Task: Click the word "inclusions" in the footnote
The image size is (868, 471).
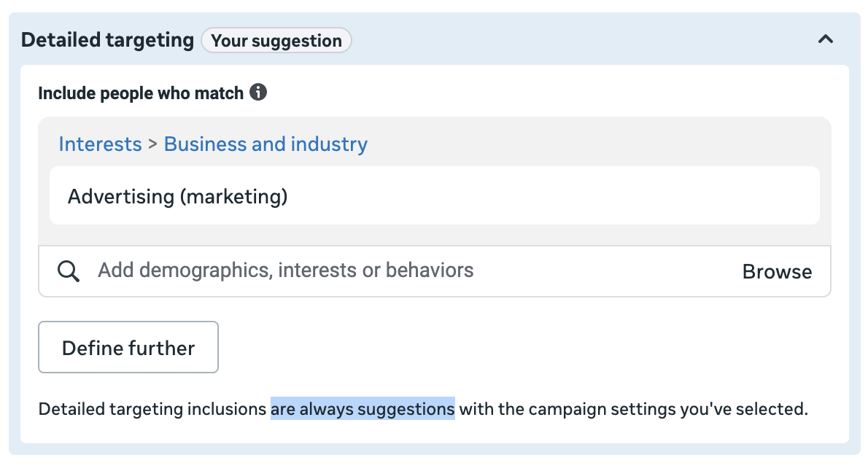Action: click(231, 409)
